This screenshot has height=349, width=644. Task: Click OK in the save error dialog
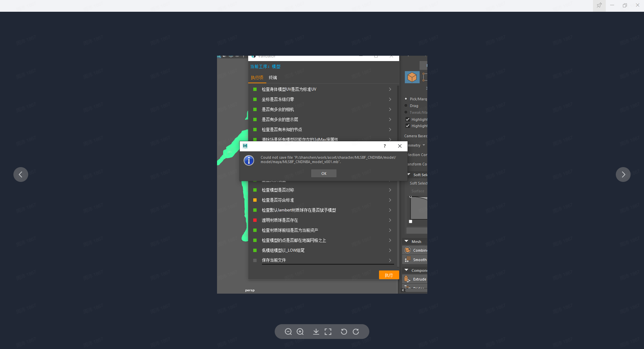click(x=324, y=173)
